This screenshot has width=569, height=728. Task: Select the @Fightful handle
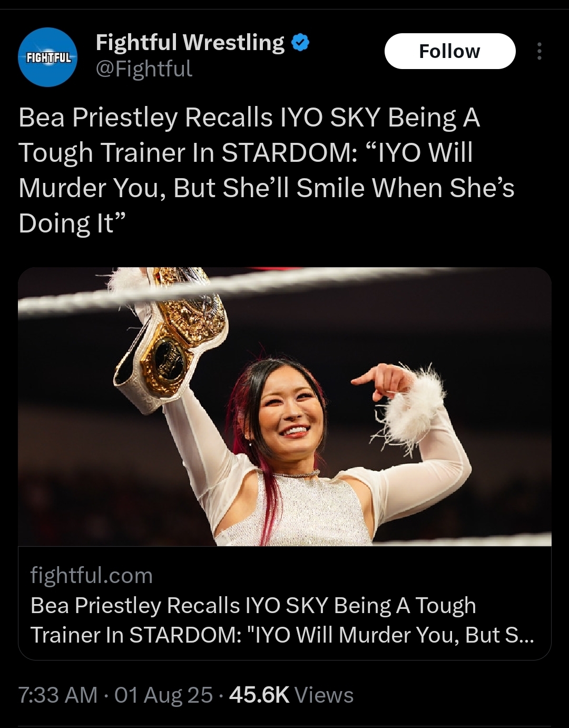(144, 69)
